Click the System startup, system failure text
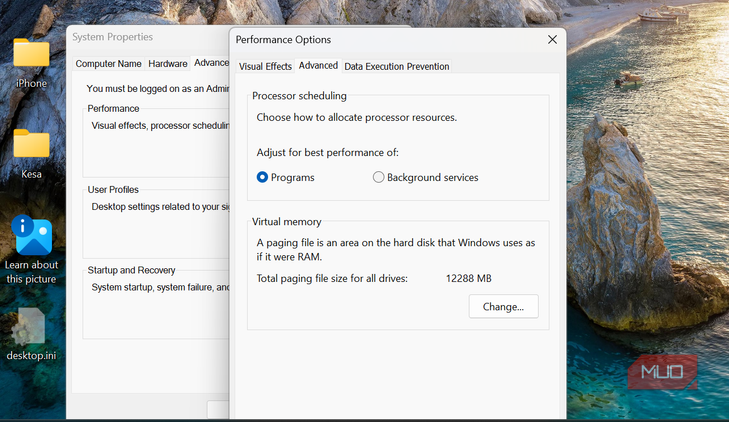The image size is (729, 422). coord(160,287)
